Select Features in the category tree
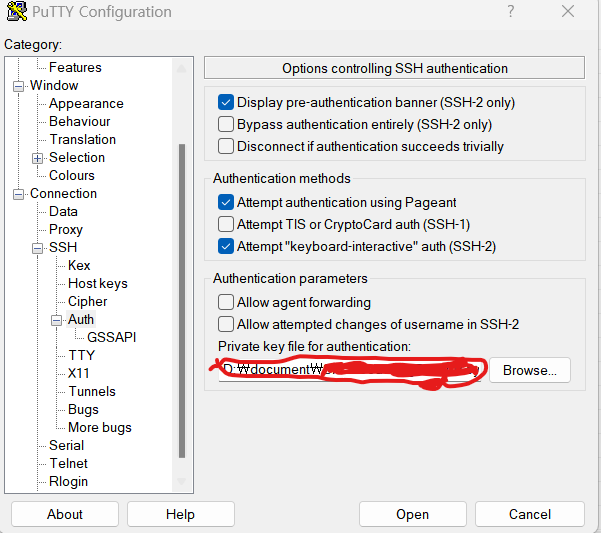 [75, 67]
